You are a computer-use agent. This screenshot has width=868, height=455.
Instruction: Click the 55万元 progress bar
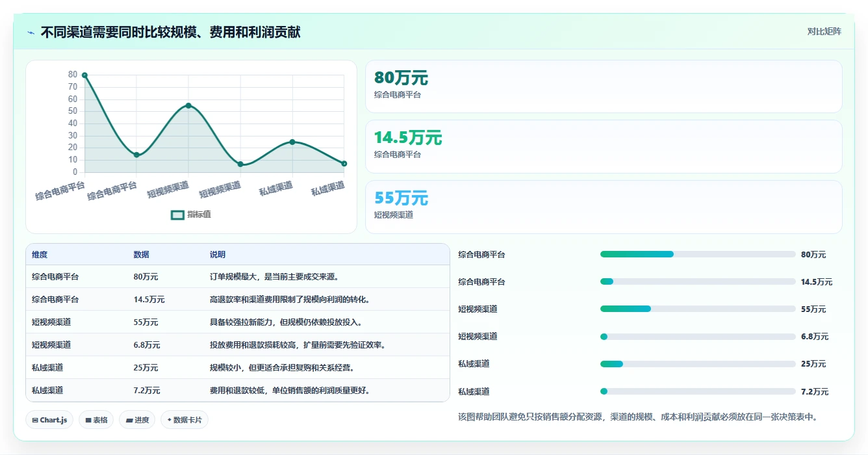click(698, 309)
